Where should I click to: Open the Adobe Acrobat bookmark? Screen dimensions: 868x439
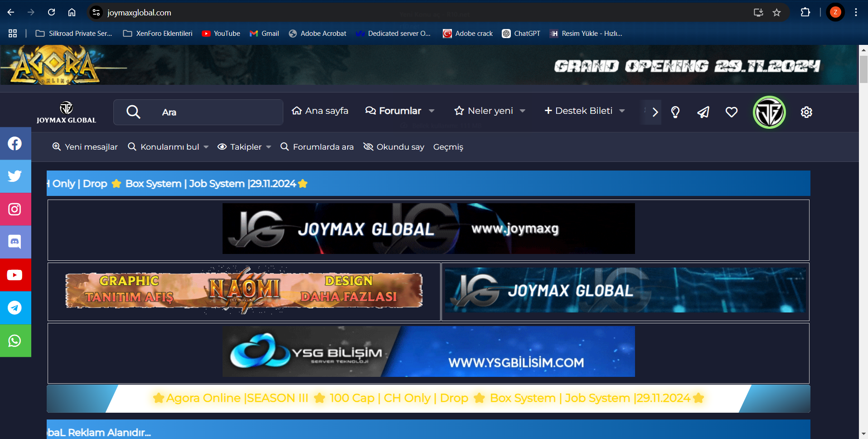click(x=317, y=33)
